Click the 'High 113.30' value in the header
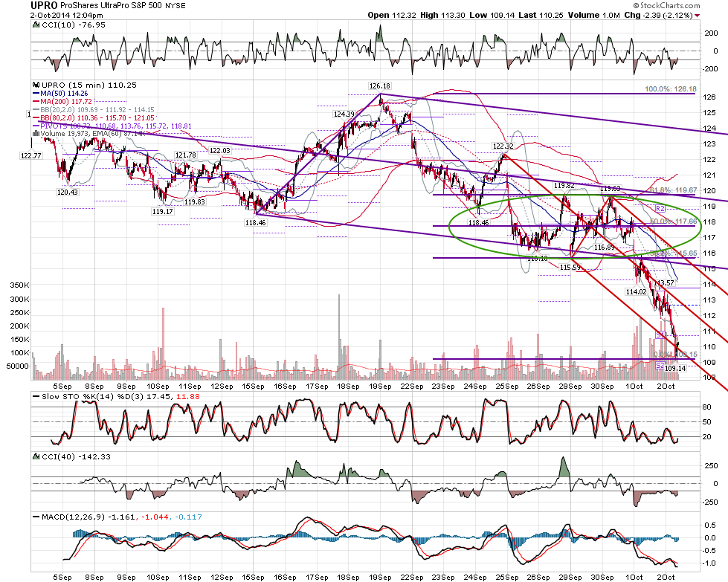The width and height of the screenshot is (728, 582). tap(442, 16)
